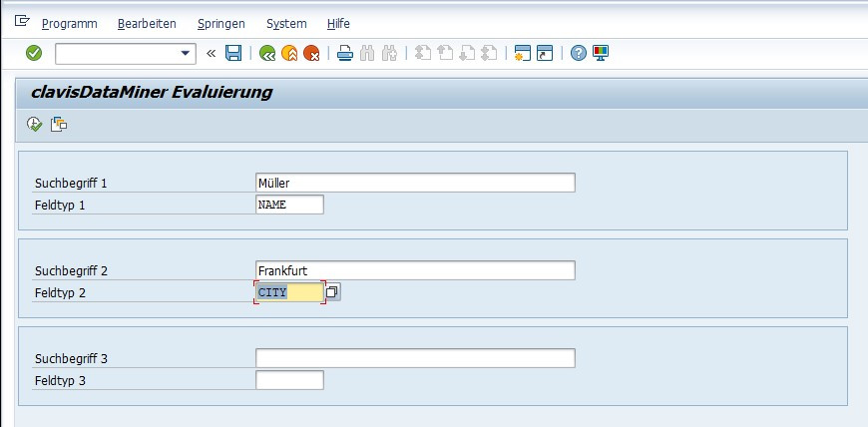Click the Find binoculars icon
This screenshot has height=427, width=868.
[x=367, y=53]
